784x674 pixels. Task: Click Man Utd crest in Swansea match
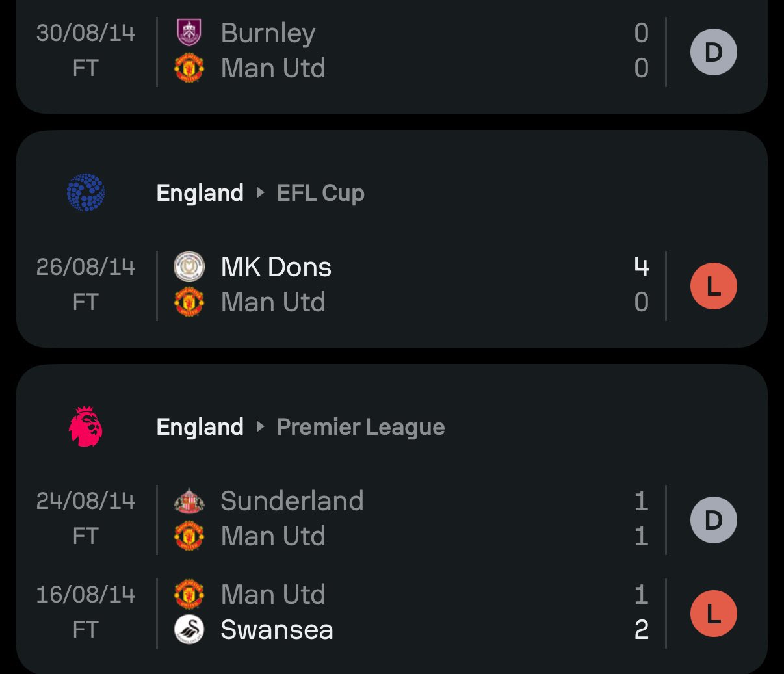tap(189, 595)
